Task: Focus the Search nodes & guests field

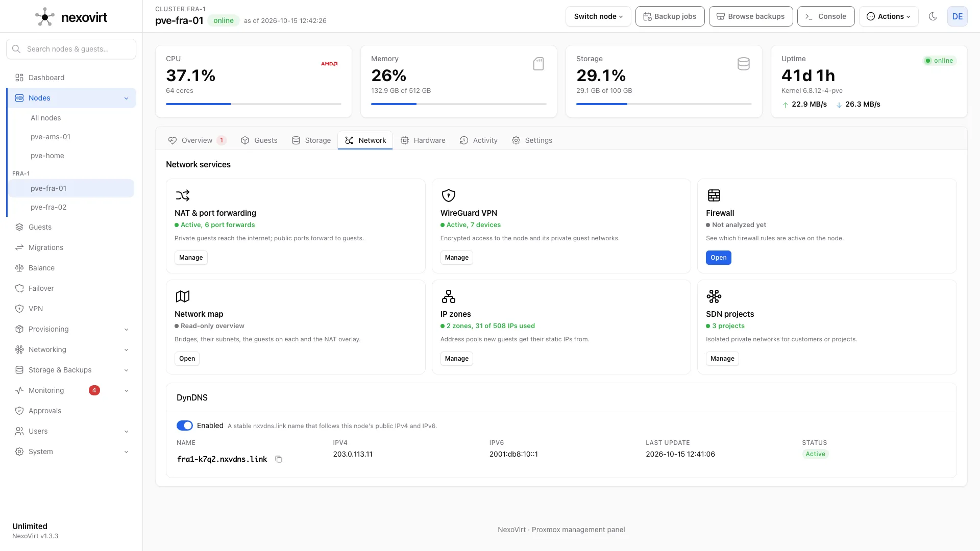Action: 71,49
